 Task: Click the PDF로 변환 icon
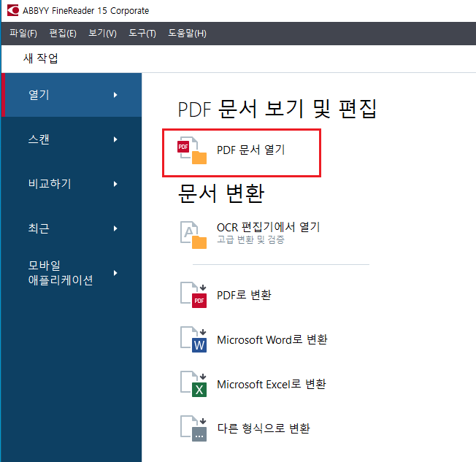click(x=193, y=295)
